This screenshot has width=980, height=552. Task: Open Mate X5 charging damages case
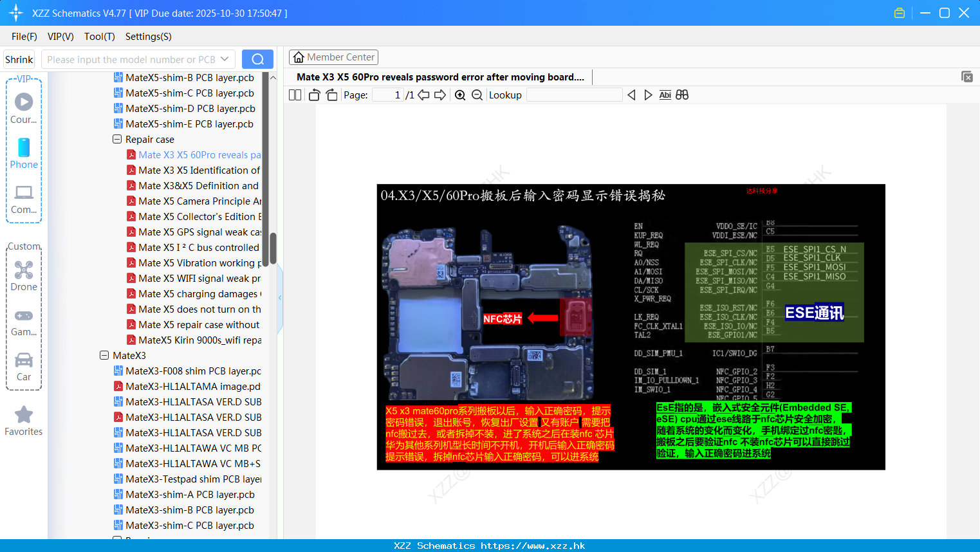(x=194, y=293)
